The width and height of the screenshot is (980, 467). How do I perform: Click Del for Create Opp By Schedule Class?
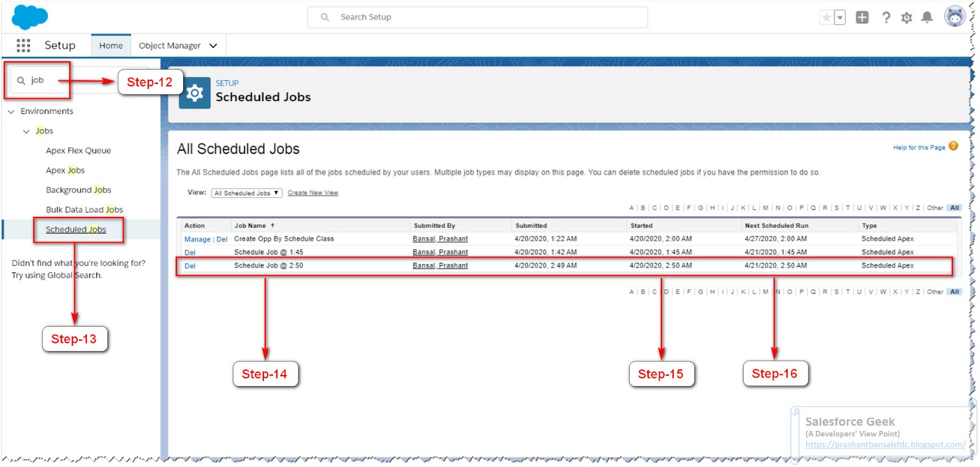pos(222,240)
